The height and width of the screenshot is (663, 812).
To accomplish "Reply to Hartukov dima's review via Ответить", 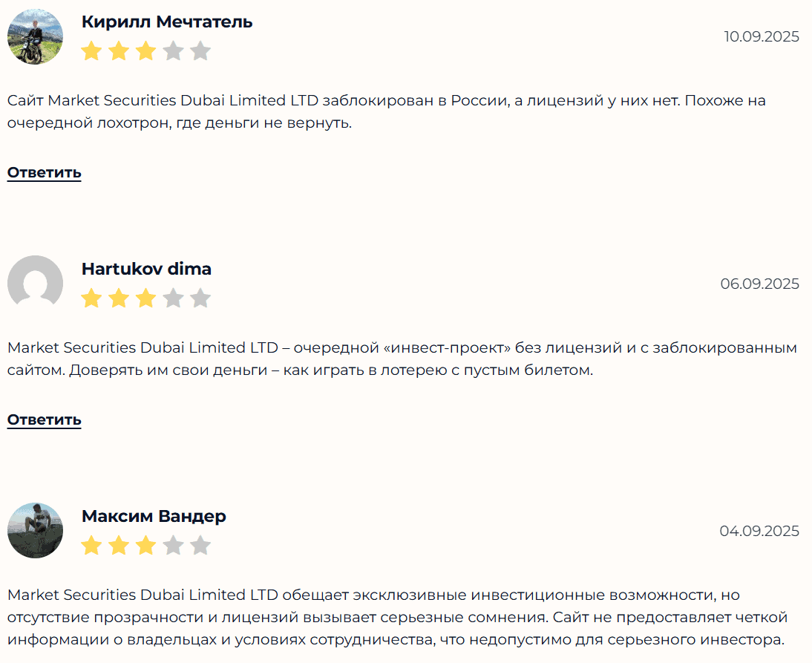I will coord(44,420).
